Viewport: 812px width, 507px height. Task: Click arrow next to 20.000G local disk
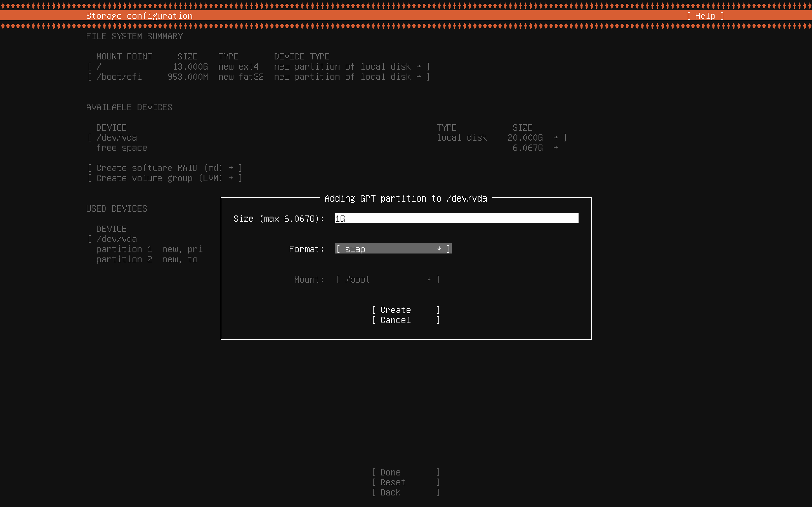(556, 137)
